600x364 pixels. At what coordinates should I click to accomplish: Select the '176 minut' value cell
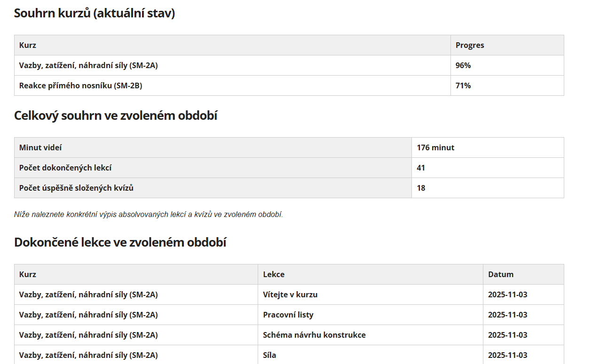488,147
